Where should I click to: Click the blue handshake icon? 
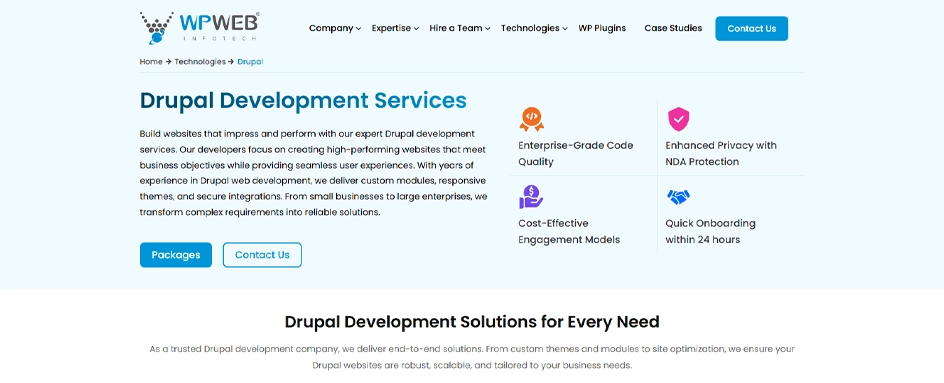point(678,197)
